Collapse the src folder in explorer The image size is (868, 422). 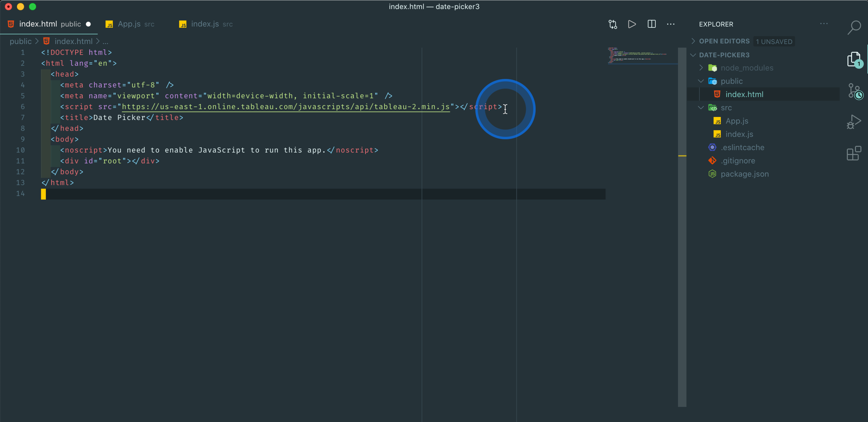tap(726, 108)
